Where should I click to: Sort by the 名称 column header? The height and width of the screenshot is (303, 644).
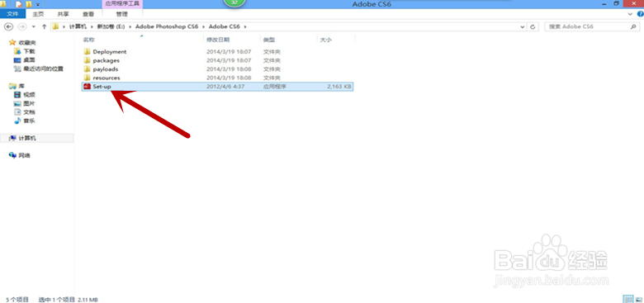88,40
